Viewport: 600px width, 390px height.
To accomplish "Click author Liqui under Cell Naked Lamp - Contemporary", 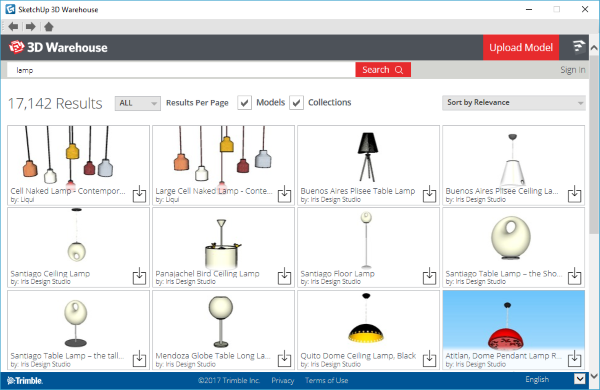I will [x=26, y=199].
